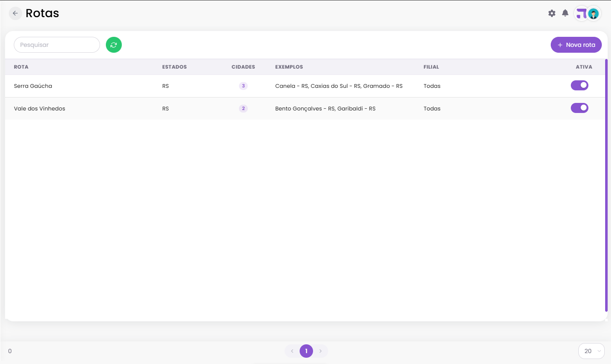Click the purple vertical scrollbar
Screen dimensions: 611x364
click(x=606, y=185)
